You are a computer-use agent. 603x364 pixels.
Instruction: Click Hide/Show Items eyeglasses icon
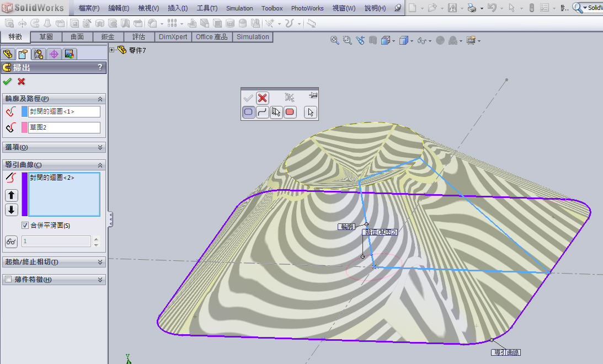pos(421,40)
